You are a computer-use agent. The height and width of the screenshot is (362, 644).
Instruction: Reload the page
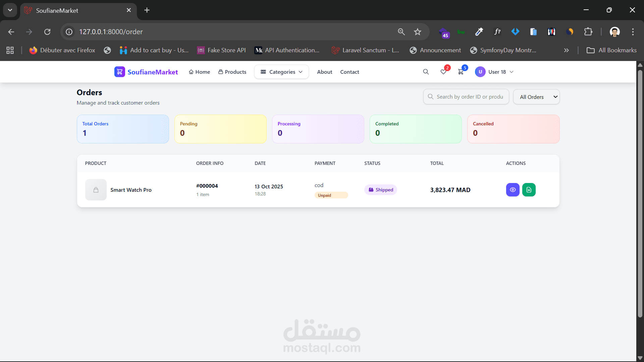(x=47, y=32)
